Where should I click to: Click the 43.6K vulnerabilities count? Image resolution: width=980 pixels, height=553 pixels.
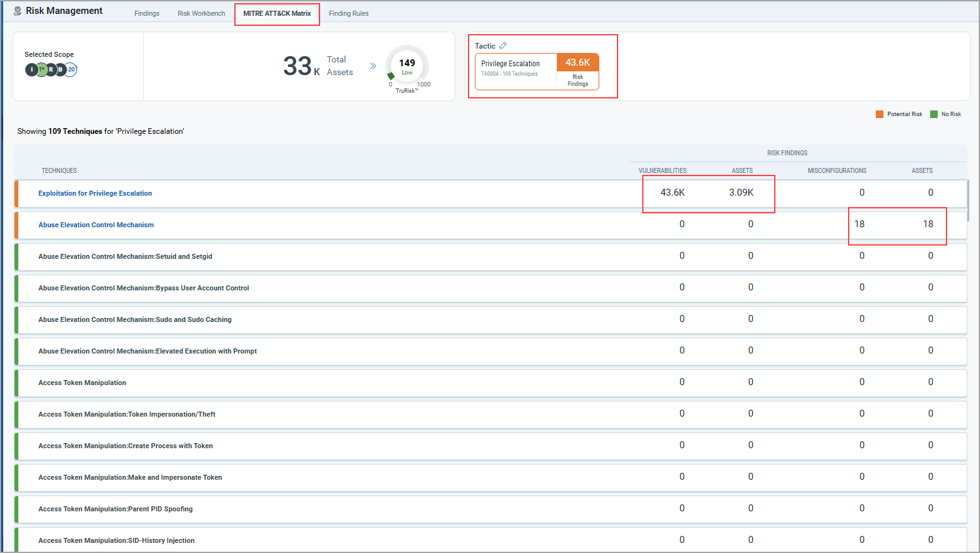672,193
